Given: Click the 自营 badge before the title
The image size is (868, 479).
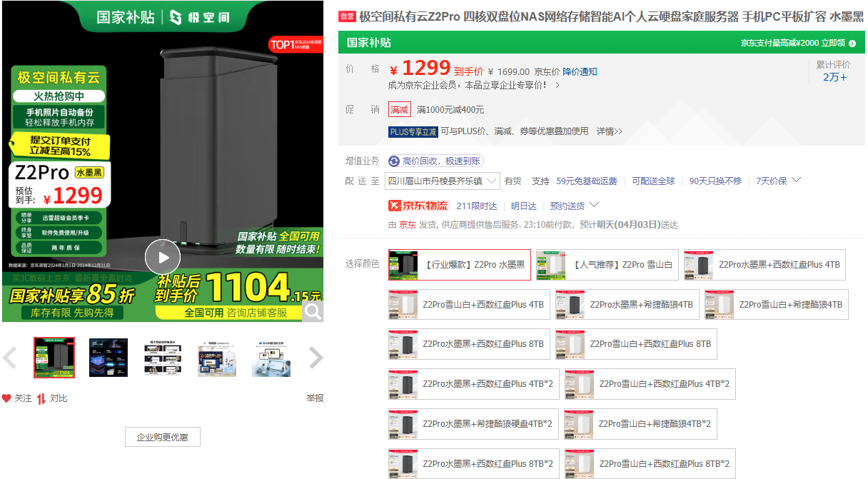Looking at the screenshot, I should tap(347, 16).
